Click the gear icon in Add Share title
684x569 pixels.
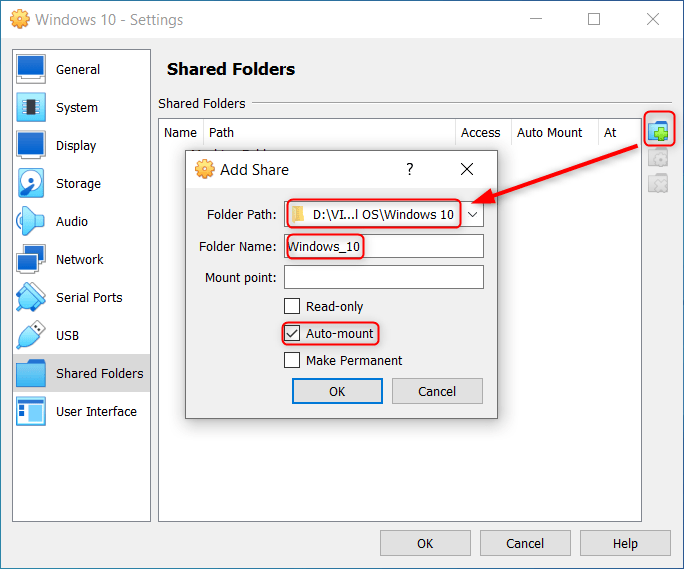[x=205, y=169]
